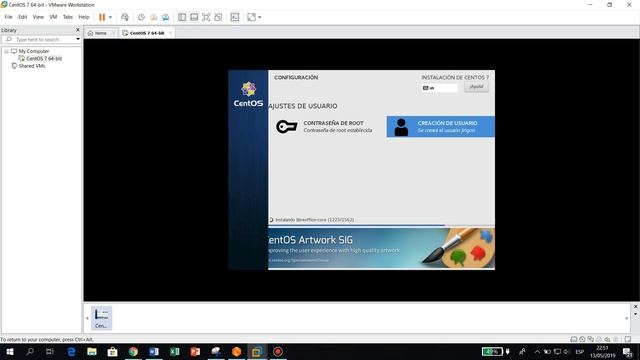
Task: Open PowerPoint from the taskbar
Action: click(x=195, y=351)
